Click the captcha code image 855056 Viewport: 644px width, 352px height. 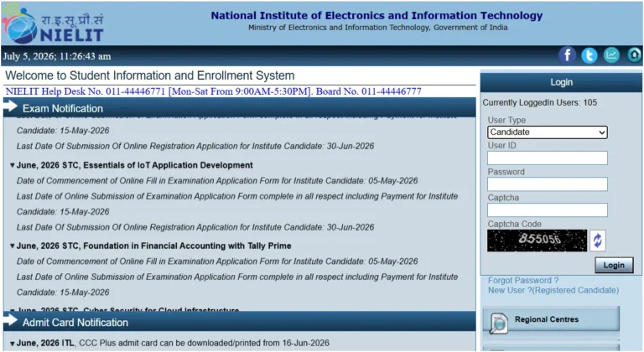coord(538,241)
